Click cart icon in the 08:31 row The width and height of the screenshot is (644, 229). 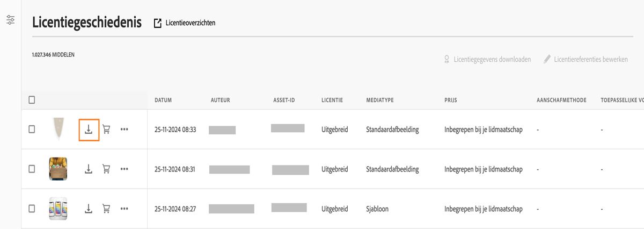coord(106,169)
